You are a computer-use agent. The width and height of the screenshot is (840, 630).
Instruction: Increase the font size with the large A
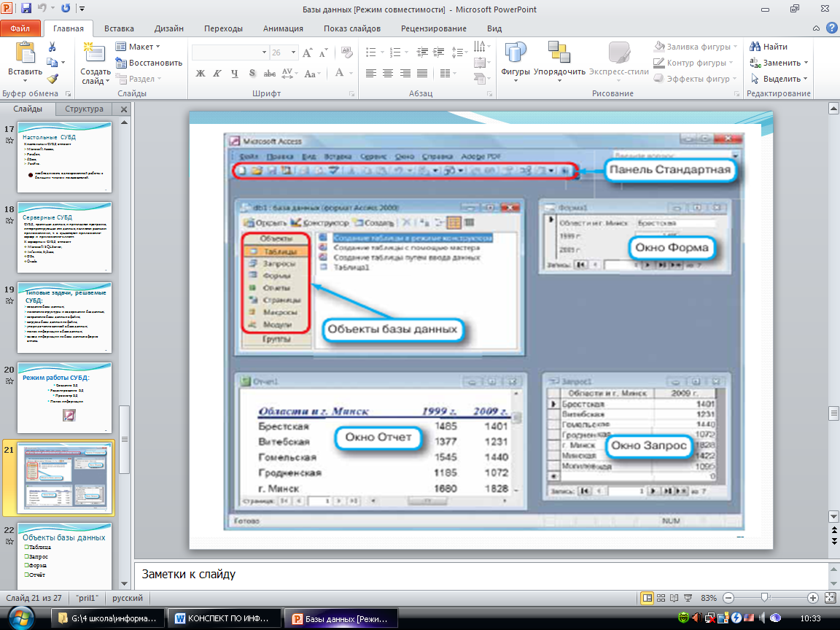tap(308, 52)
